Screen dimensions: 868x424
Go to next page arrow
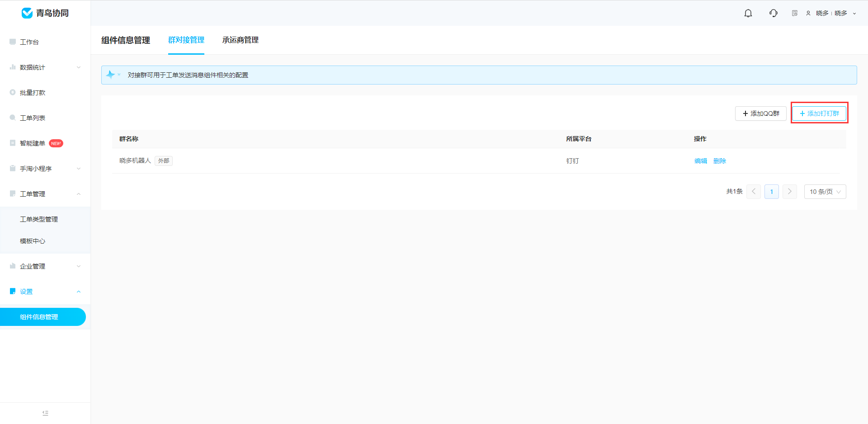pyautogui.click(x=790, y=192)
